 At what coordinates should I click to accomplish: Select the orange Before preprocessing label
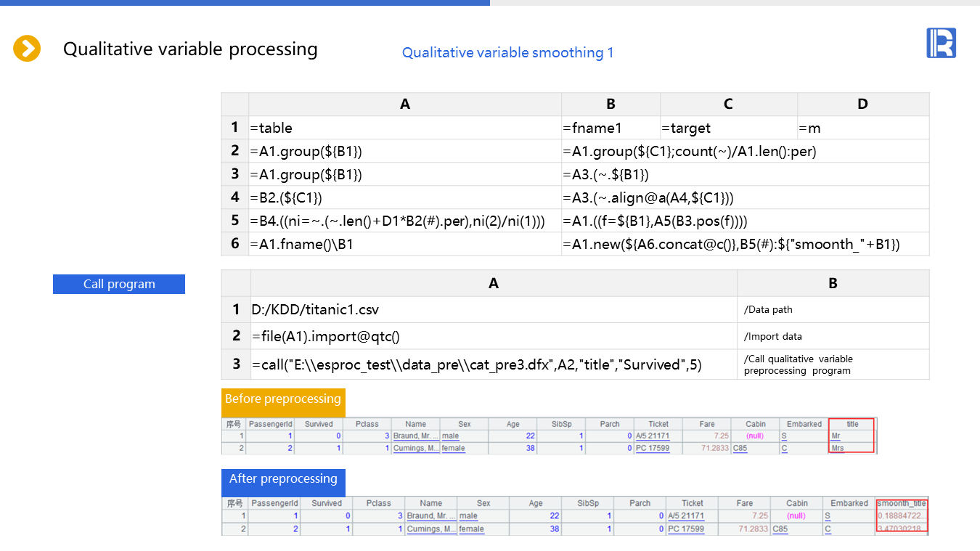click(283, 399)
